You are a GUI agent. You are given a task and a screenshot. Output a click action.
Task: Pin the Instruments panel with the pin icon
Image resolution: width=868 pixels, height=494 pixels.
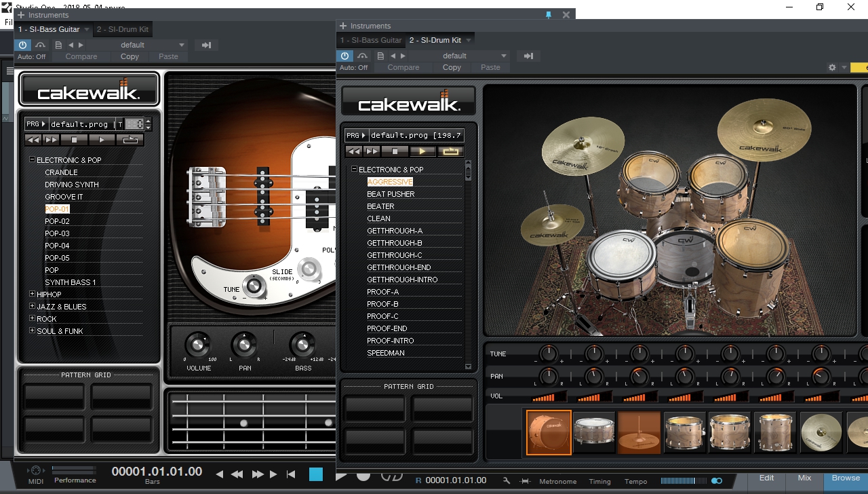pyautogui.click(x=549, y=14)
